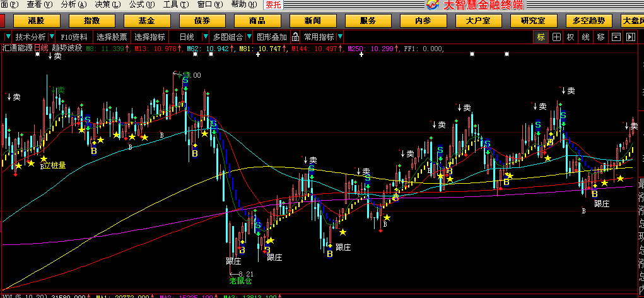This screenshot has height=298, width=644.
Task: Click the 研究室 yellow button
Action: (x=533, y=21)
